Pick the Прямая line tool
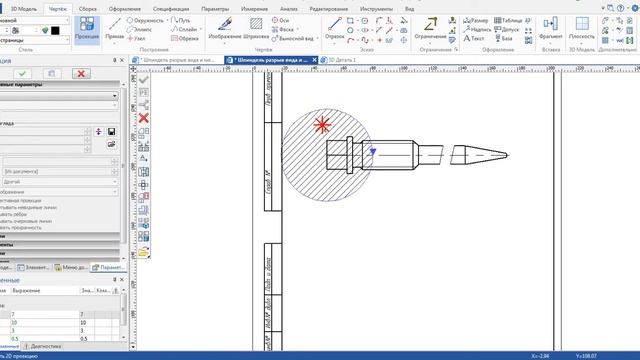The image size is (640, 360). 115,29
